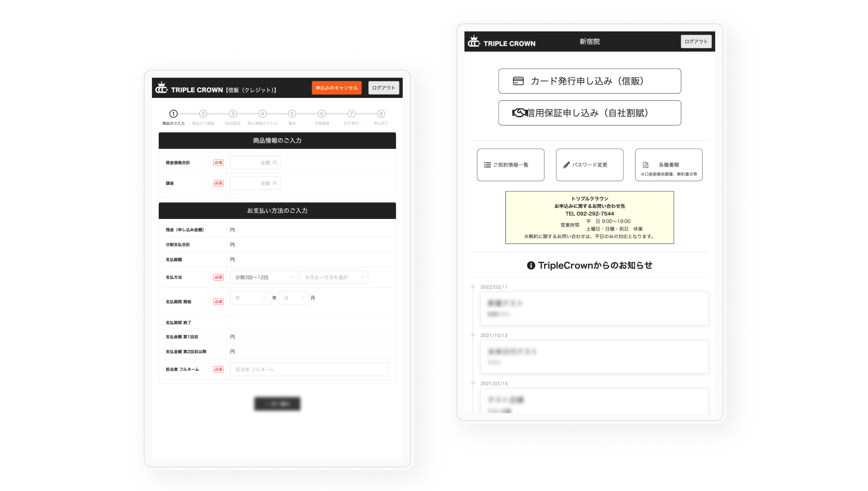
Task: Click the 担当者 フルネーム text field
Action: [x=309, y=369]
